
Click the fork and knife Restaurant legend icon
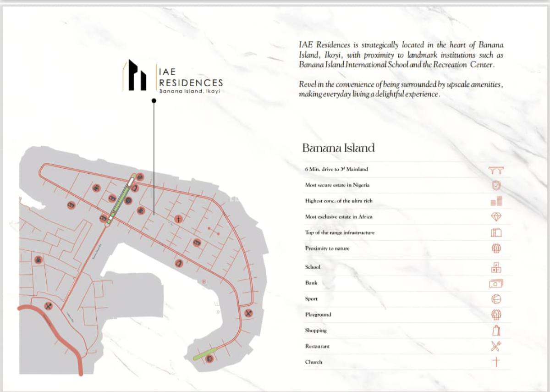(496, 347)
